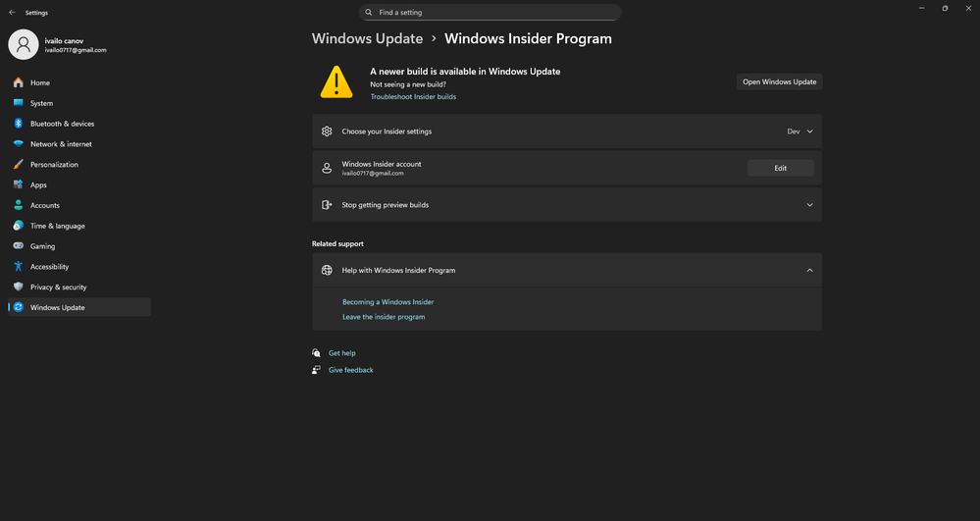Open Personalization settings
980x521 pixels.
pyautogui.click(x=79, y=165)
